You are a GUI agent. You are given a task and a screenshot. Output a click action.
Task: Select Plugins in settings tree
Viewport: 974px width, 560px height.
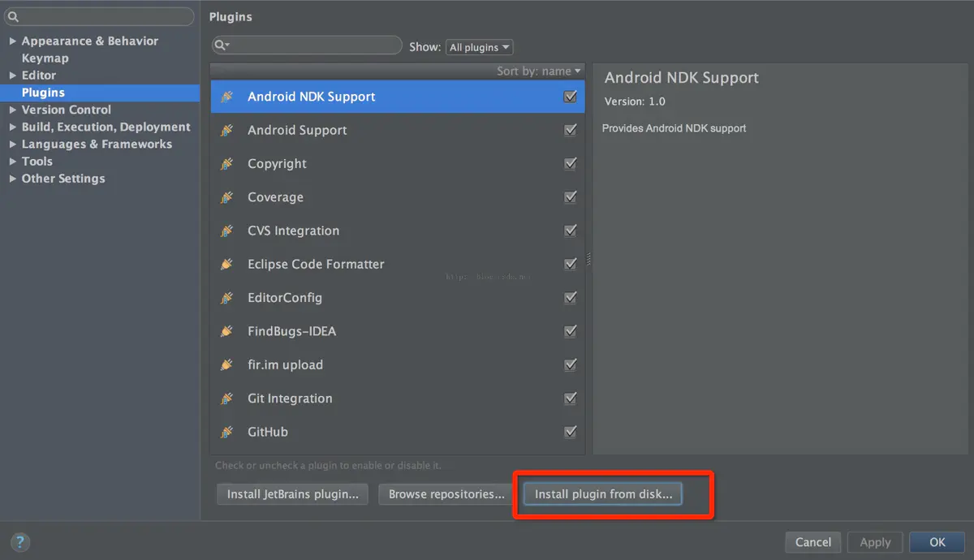coord(100,93)
